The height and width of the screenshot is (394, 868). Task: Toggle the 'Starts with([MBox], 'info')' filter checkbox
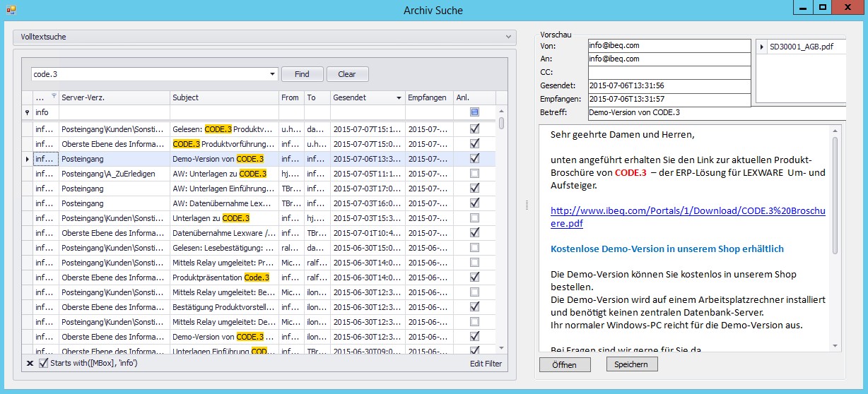click(x=44, y=363)
